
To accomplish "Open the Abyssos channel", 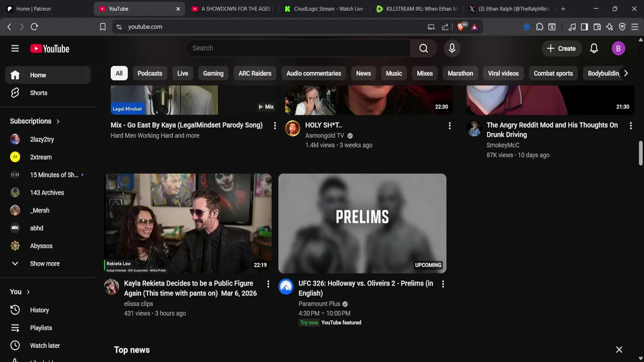I will click(48, 246).
